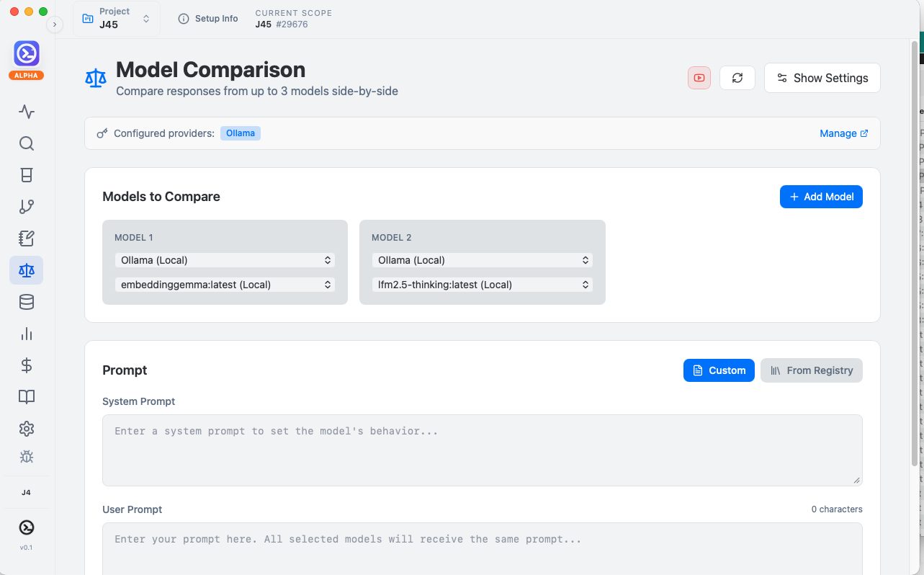Open the Manage providers link
924x575 pixels.
point(843,133)
